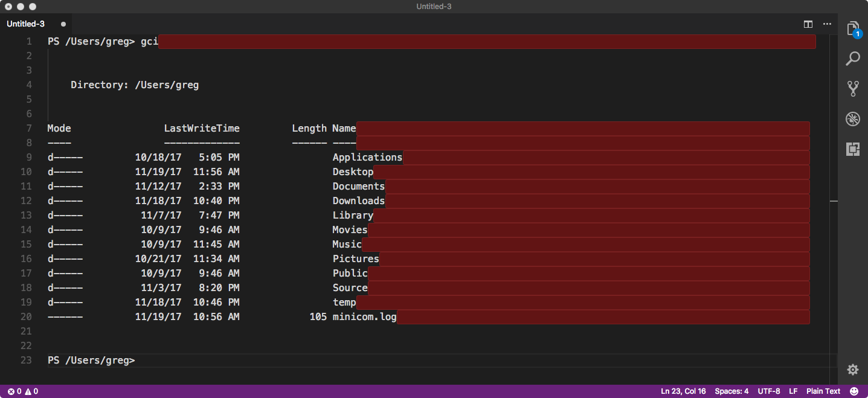The image size is (868, 398).
Task: Change language mode via Plain Text
Action: coord(823,391)
